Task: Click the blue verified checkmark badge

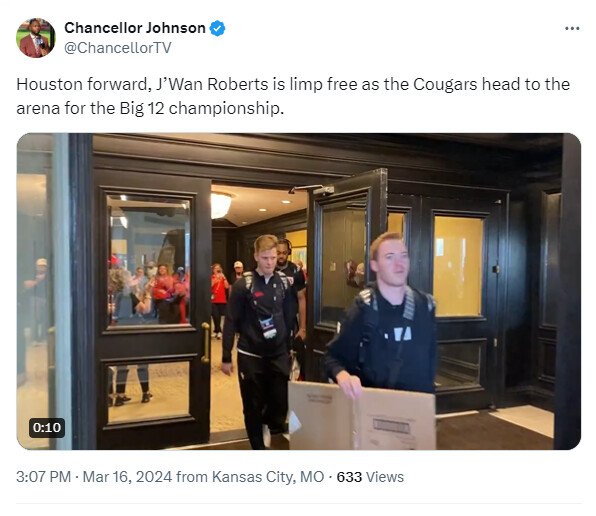Action: tap(217, 28)
